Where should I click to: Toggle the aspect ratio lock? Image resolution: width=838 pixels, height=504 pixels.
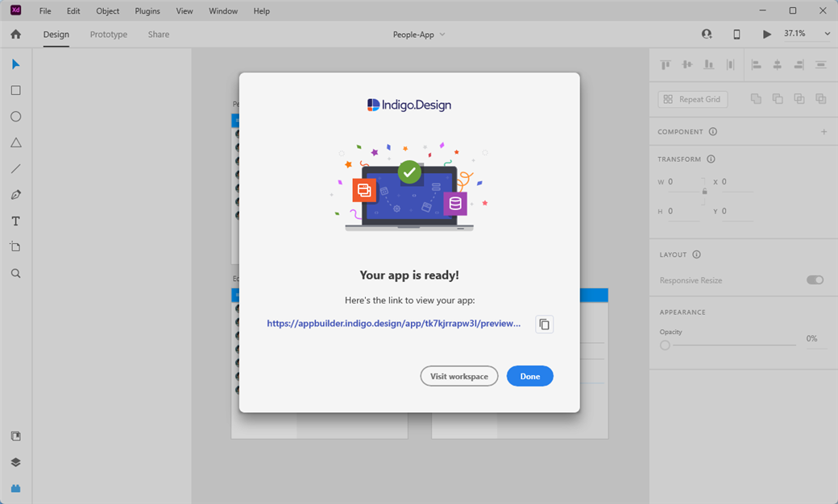tap(704, 191)
